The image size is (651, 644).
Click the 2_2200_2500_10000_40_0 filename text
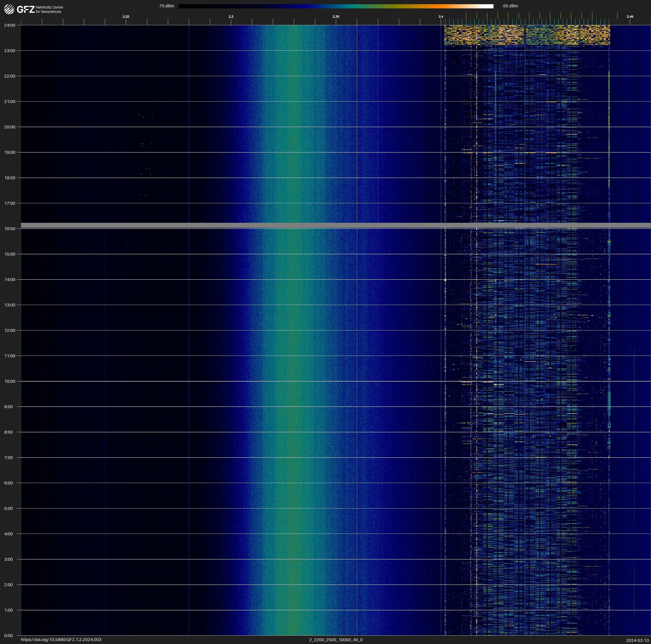[336, 640]
